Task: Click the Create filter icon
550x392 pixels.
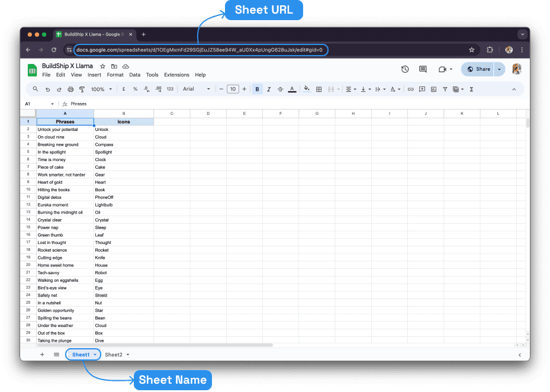Action: [x=445, y=89]
